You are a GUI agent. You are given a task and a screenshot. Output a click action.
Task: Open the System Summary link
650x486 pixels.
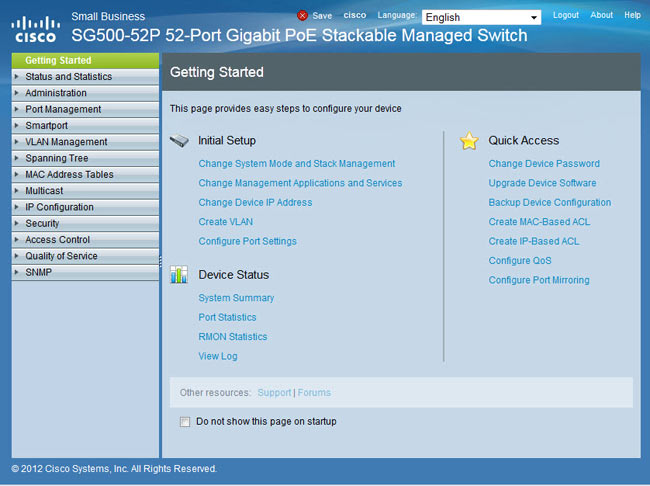[236, 298]
